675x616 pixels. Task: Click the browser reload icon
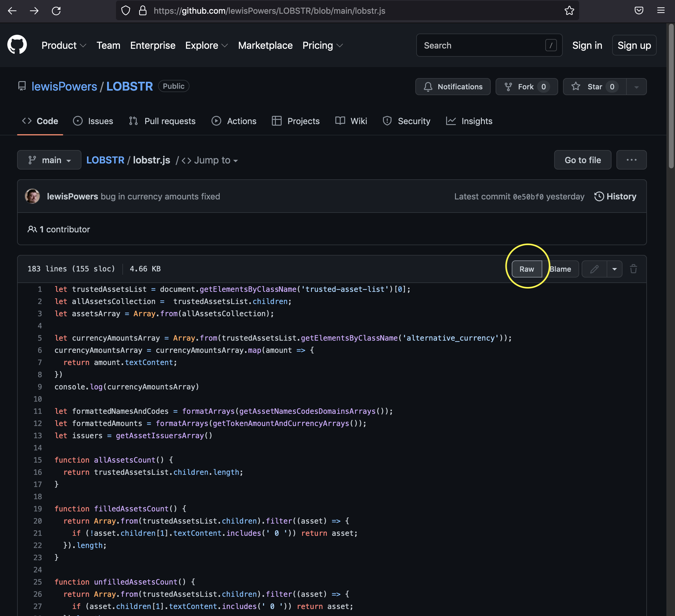(x=56, y=11)
